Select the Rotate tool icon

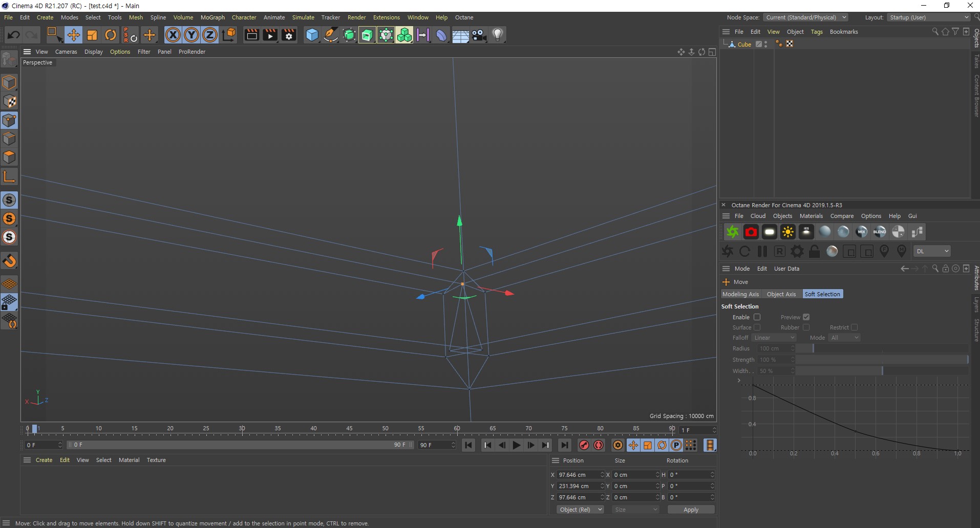point(111,35)
